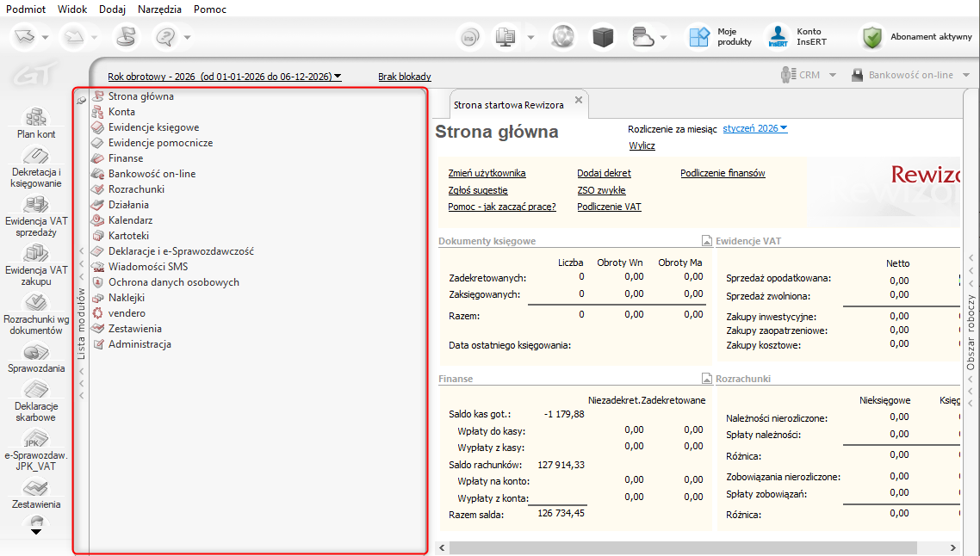The height and width of the screenshot is (556, 980).
Task: Click Podliczenie VAT link
Action: (x=609, y=207)
